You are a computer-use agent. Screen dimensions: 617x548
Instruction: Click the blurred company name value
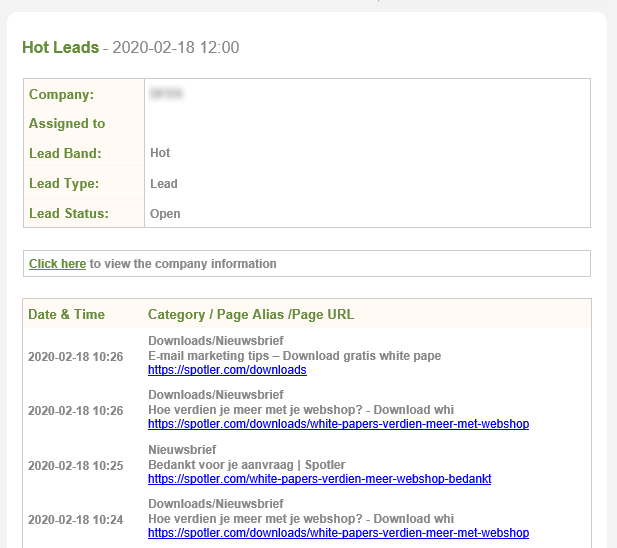pyautogui.click(x=165, y=95)
